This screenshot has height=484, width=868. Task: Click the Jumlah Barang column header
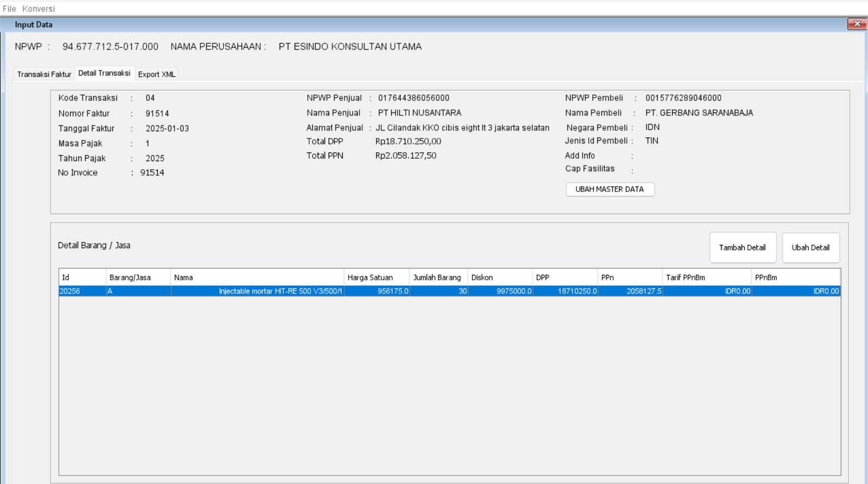click(x=438, y=278)
